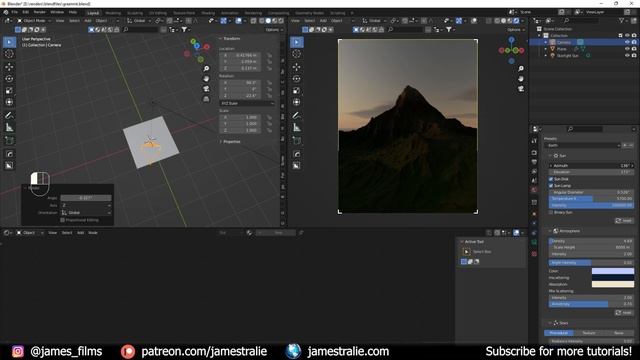Click Reset button in Atmosphere section
640x360 pixels.
(x=624, y=313)
